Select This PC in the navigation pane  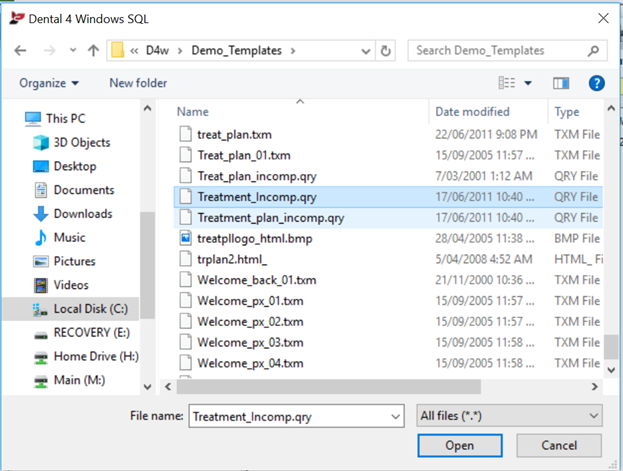click(55, 118)
